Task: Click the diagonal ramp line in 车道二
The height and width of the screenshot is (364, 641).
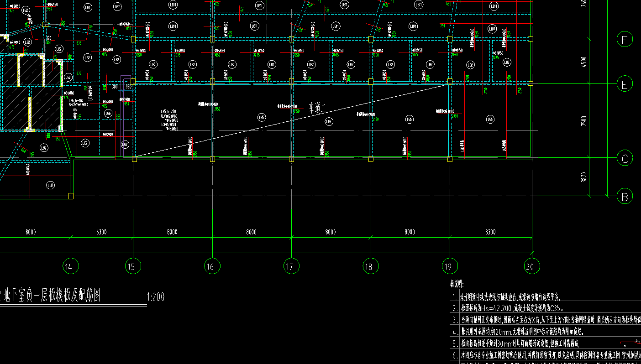Action: pos(292,120)
